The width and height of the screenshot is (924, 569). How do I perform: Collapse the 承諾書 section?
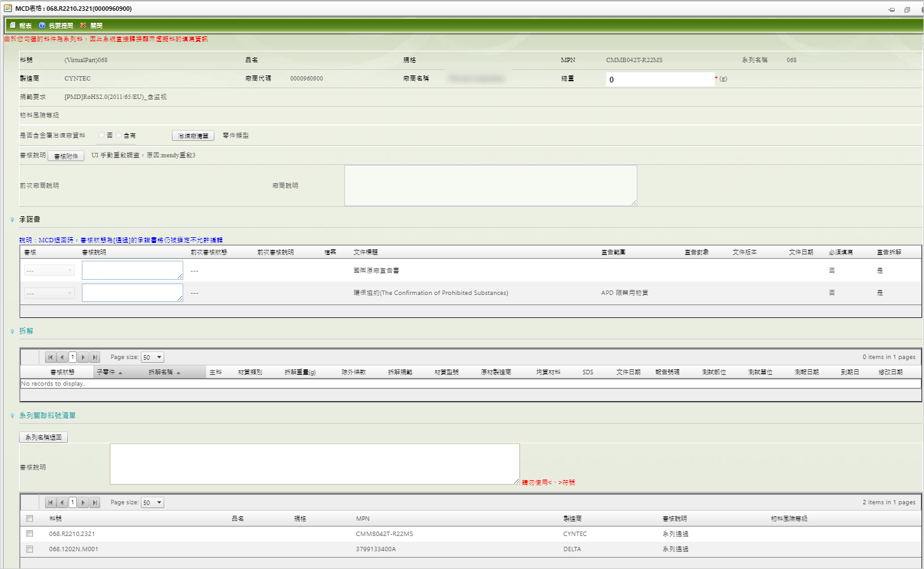click(x=12, y=220)
